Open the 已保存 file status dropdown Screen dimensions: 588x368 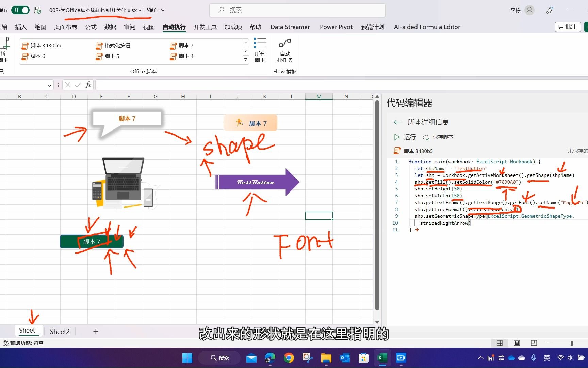[x=162, y=10]
